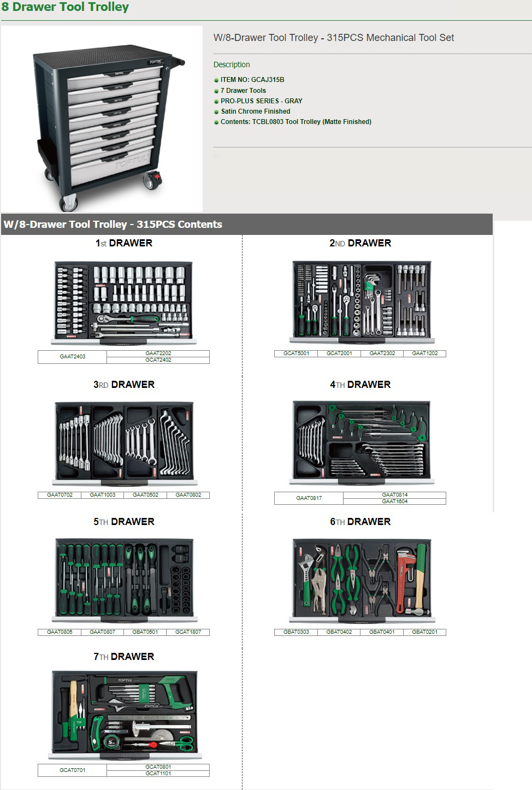The width and height of the screenshot is (532, 790).
Task: Select part code GCAT2001
Action: click(x=339, y=353)
